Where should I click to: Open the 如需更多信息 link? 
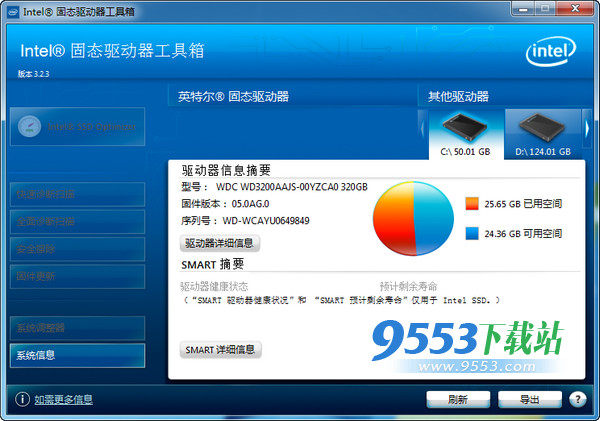coord(63,400)
